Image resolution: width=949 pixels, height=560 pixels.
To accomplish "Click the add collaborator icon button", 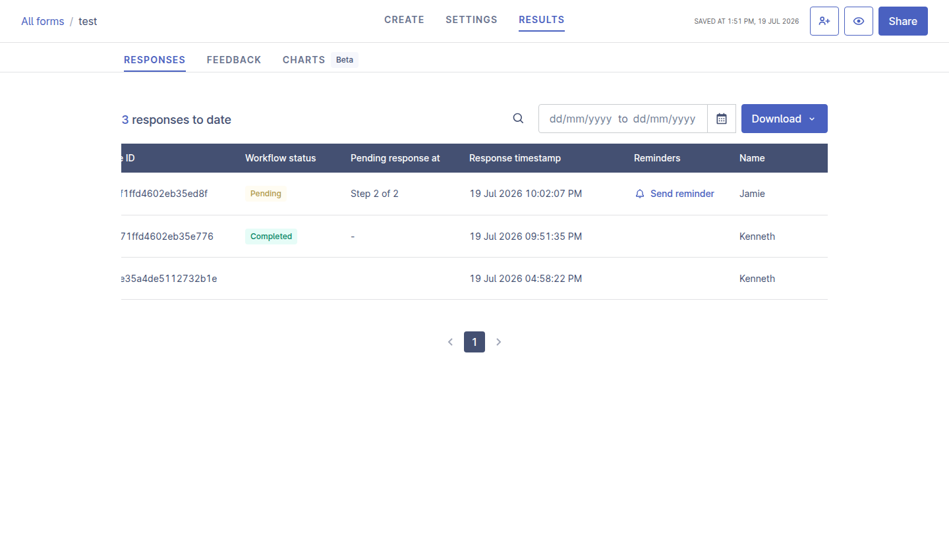I will pos(824,21).
